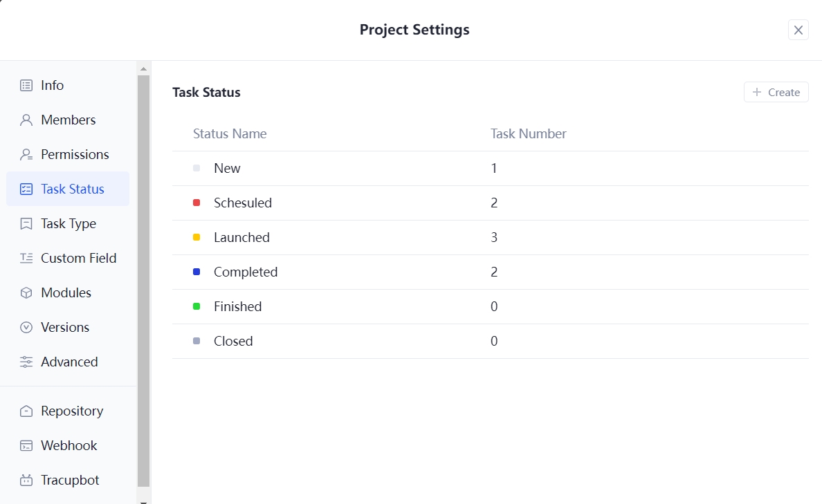
Task: Open the Custom Field icon
Action: coord(26,258)
